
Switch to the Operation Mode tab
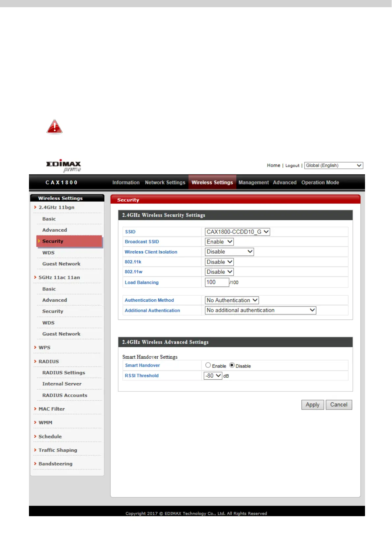click(x=320, y=183)
